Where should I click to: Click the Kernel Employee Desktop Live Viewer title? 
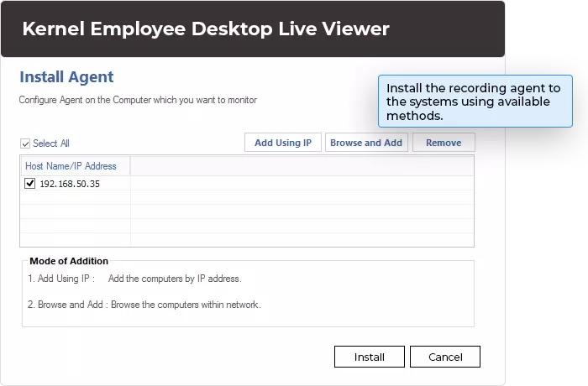[x=206, y=29]
